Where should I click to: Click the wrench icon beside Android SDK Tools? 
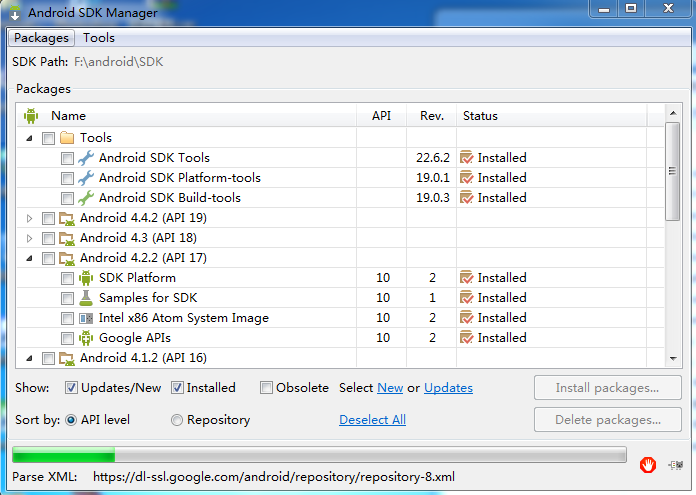click(x=86, y=158)
